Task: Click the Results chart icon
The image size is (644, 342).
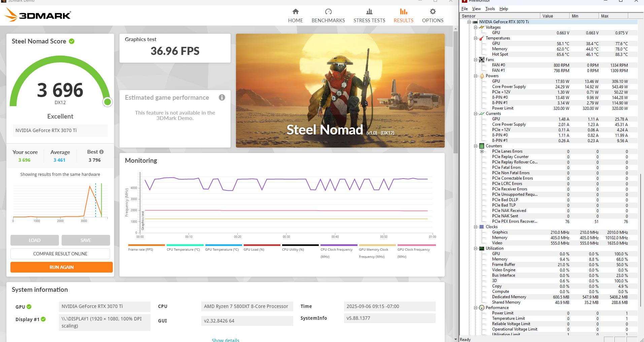Action: (403, 11)
